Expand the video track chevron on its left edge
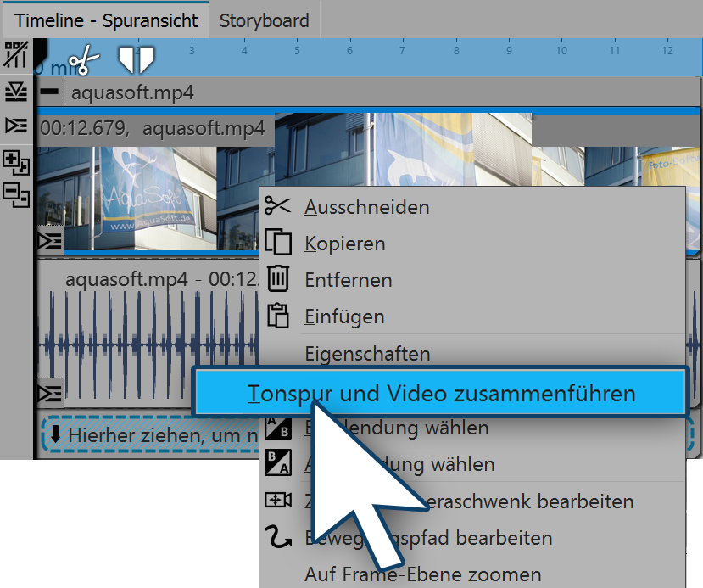The image size is (703, 588). click(50, 241)
